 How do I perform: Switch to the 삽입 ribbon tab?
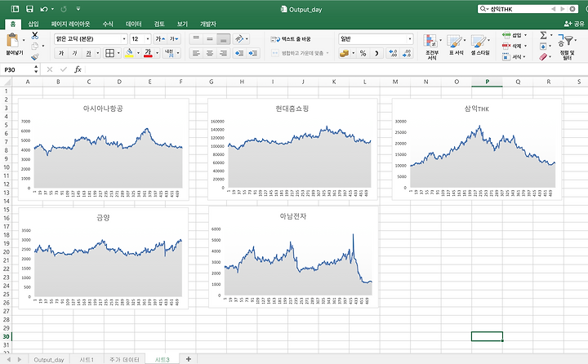pyautogui.click(x=32, y=24)
